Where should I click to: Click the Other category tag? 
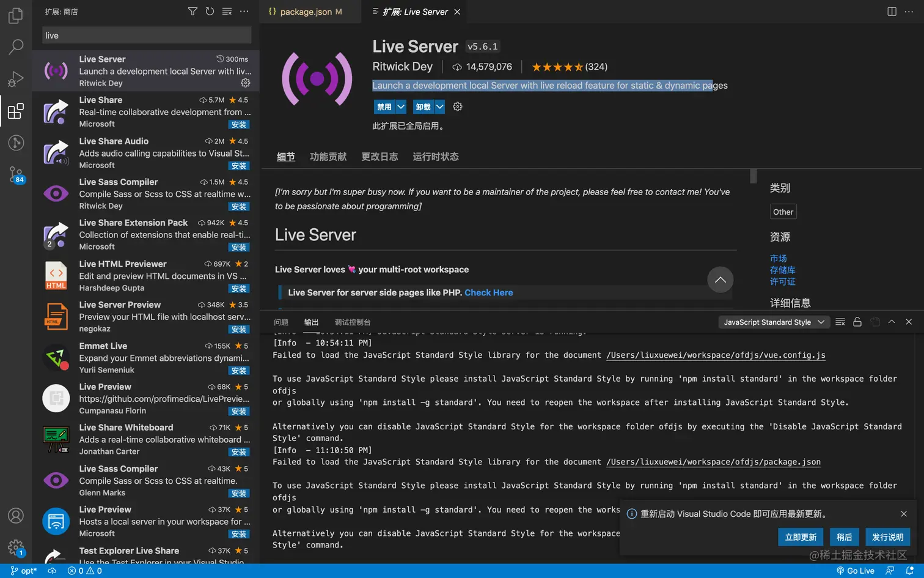click(783, 212)
